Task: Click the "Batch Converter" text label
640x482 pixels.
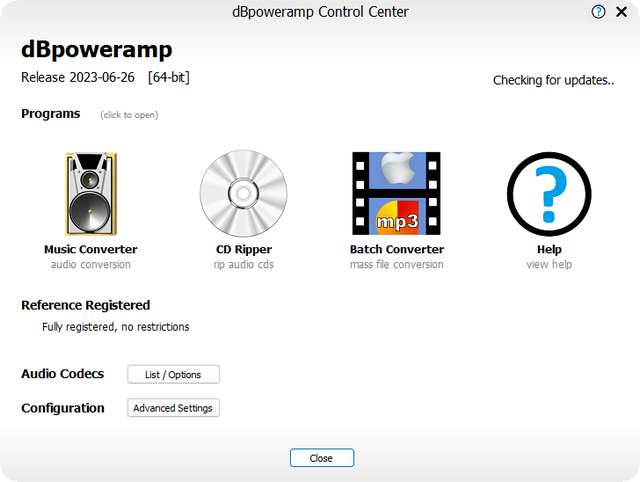Action: 397,250
